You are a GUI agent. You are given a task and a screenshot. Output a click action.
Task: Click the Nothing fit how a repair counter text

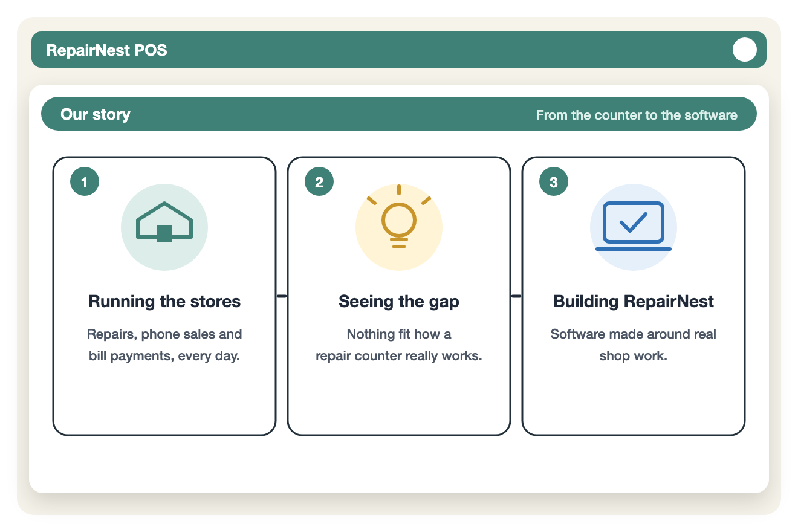coord(399,345)
